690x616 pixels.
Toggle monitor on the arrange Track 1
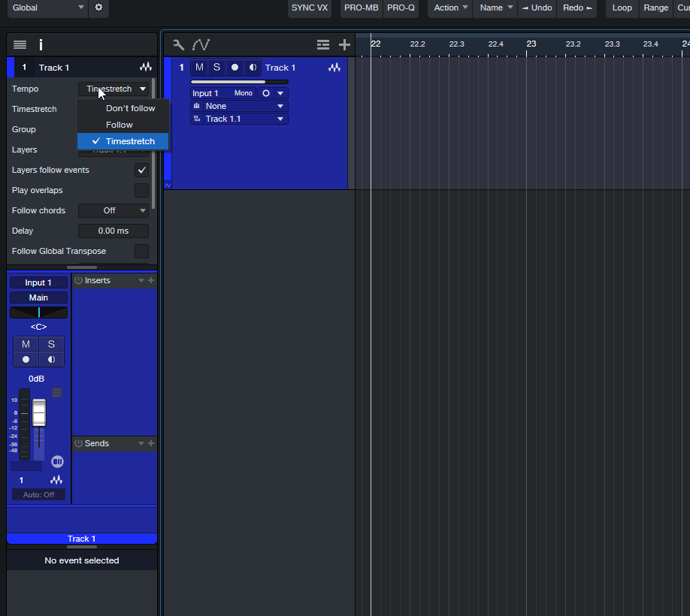[253, 68]
